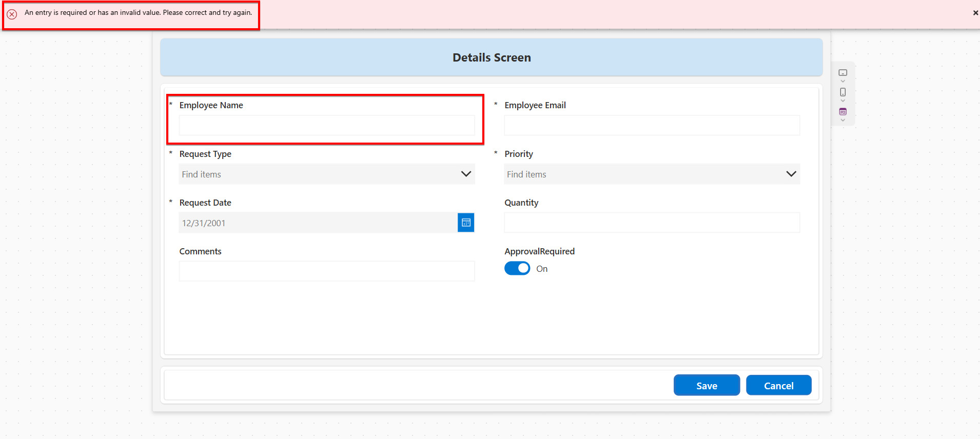Click the Save button

click(707, 386)
